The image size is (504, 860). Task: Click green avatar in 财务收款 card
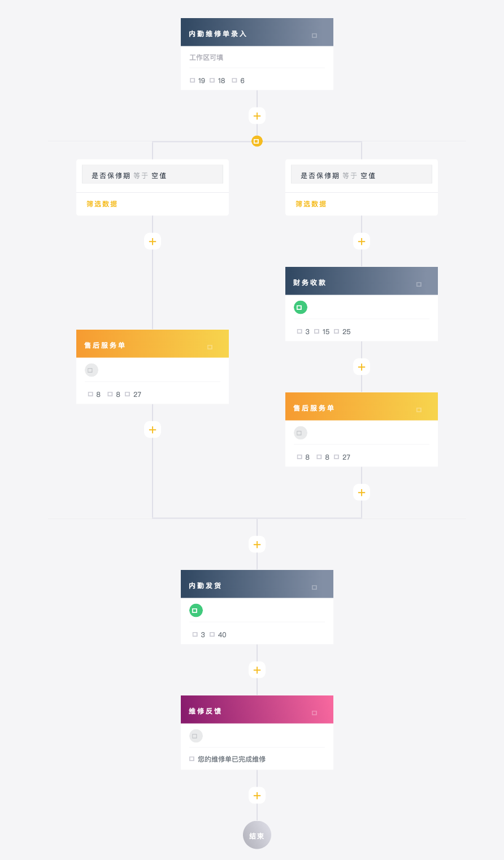301,308
